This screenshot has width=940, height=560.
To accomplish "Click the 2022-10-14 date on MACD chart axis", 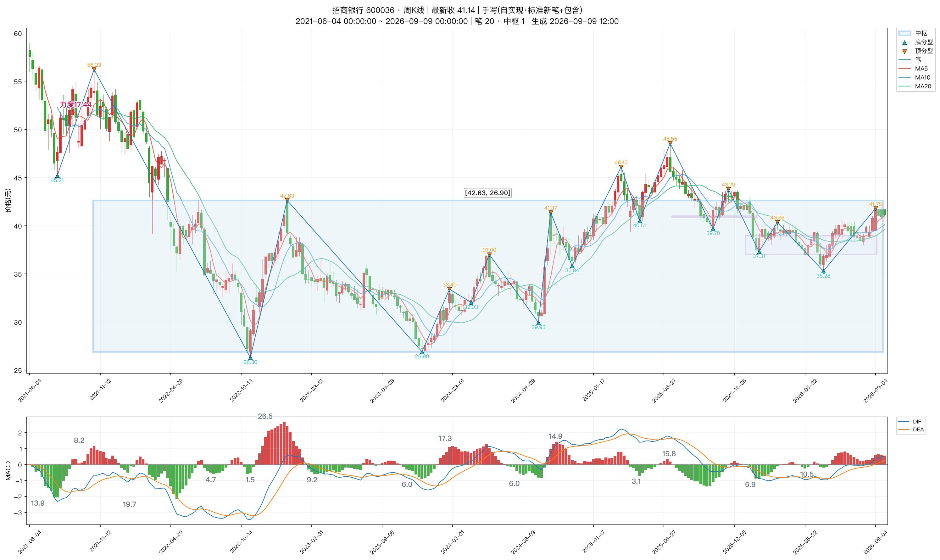I will [241, 542].
